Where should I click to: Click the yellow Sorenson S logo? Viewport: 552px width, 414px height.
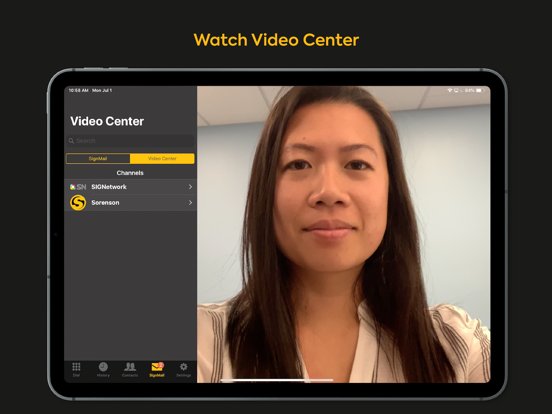point(78,203)
